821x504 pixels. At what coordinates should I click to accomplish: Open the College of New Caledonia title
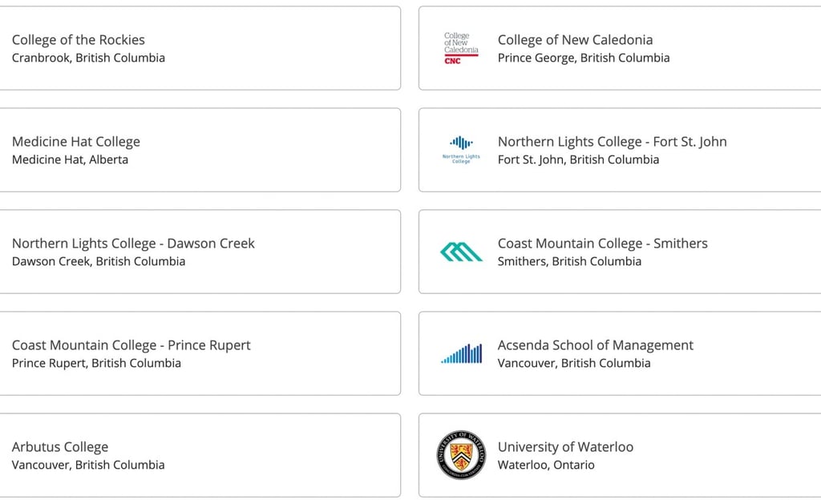(x=575, y=40)
